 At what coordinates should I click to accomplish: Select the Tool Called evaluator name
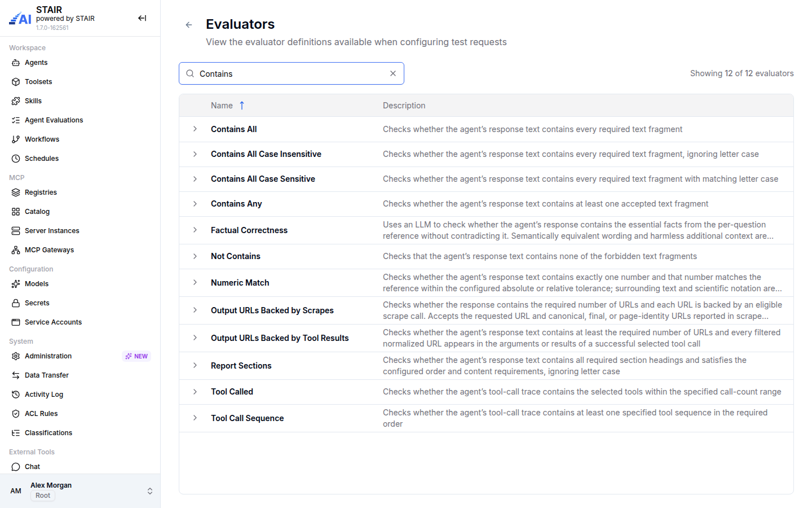(232, 392)
